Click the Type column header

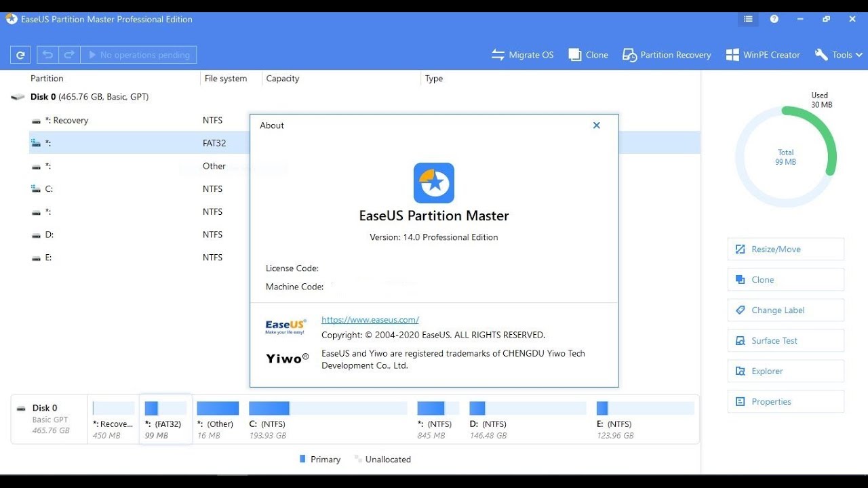[x=434, y=79]
